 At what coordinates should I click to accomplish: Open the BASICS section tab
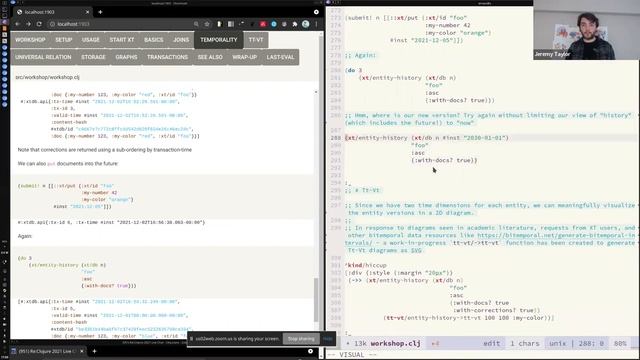[153, 40]
